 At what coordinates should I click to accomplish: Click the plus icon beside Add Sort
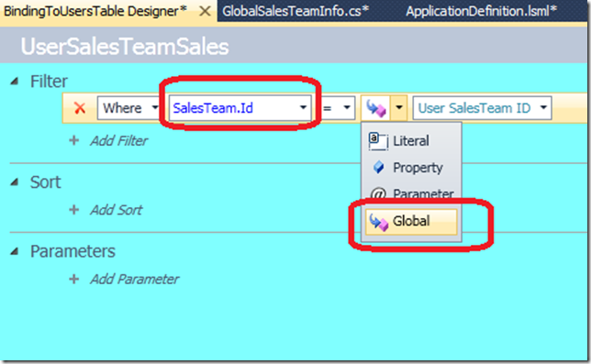pos(73,210)
